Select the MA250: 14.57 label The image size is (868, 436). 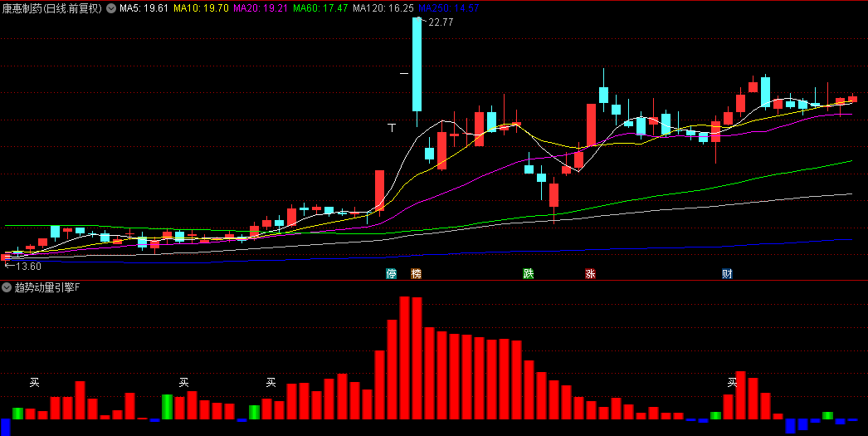point(448,8)
